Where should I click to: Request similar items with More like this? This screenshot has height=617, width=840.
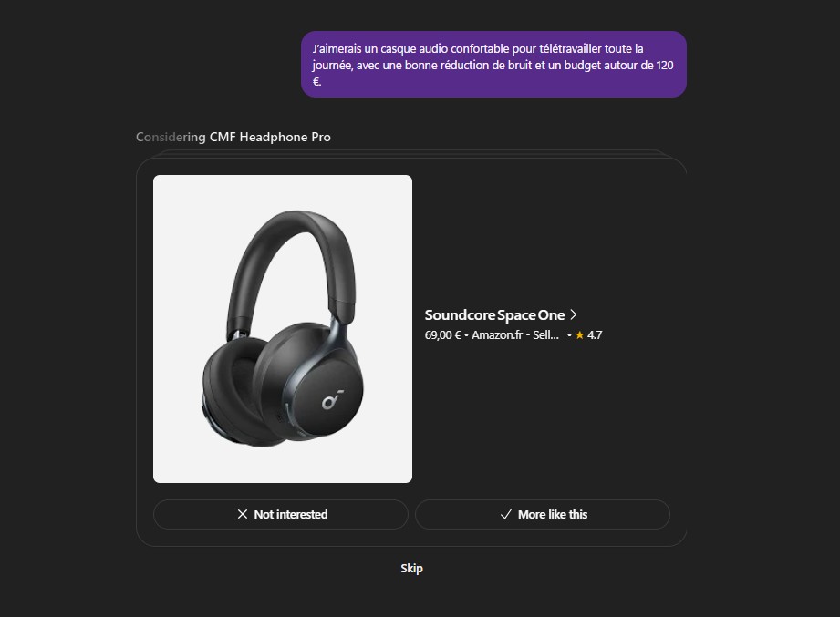[x=542, y=514]
